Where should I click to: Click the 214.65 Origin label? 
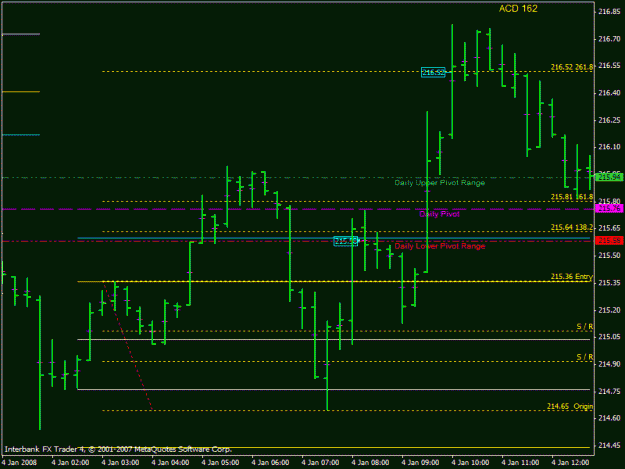[570, 406]
